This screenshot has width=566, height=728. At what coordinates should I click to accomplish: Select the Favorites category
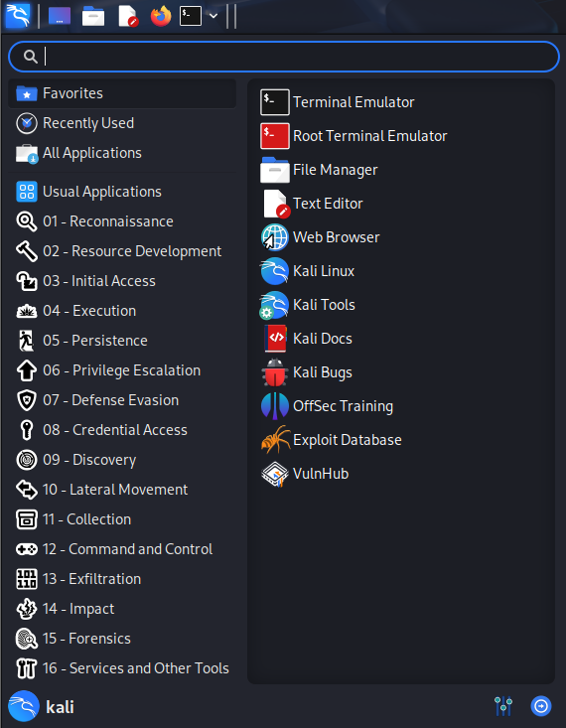122,93
